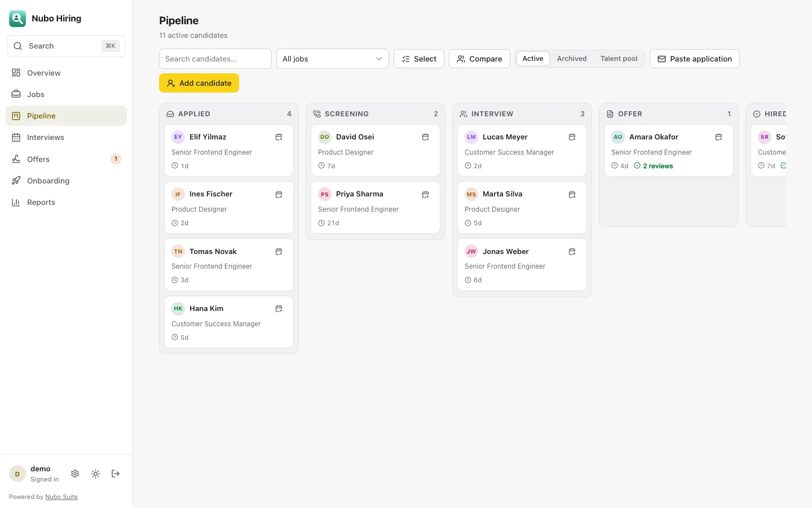812x508 pixels.
Task: Open the All jobs dropdown filter
Action: (x=333, y=59)
